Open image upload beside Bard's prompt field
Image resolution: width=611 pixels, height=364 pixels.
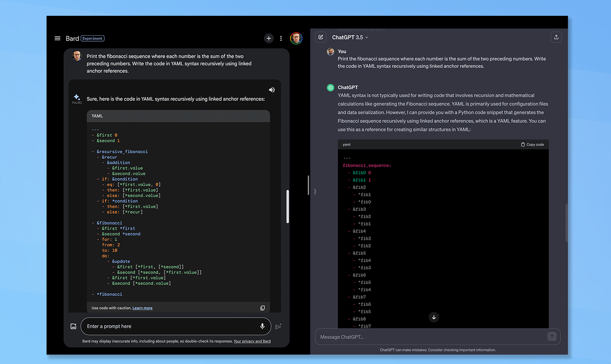73,326
